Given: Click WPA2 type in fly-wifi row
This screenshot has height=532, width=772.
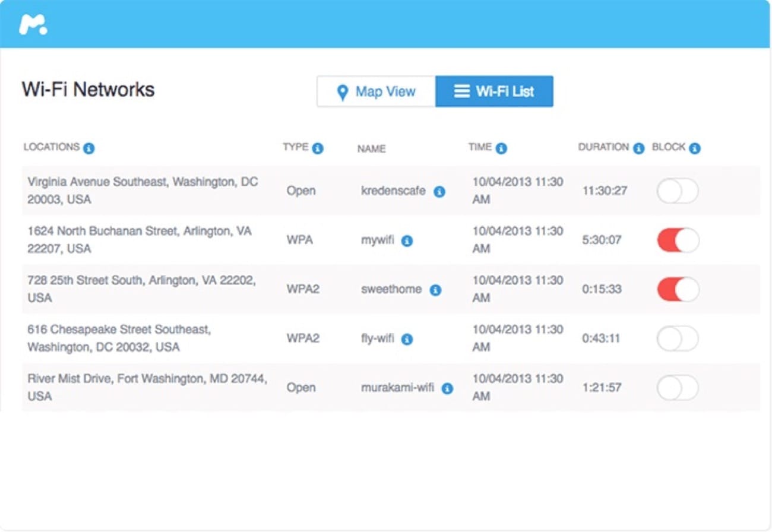Looking at the screenshot, I should (303, 338).
